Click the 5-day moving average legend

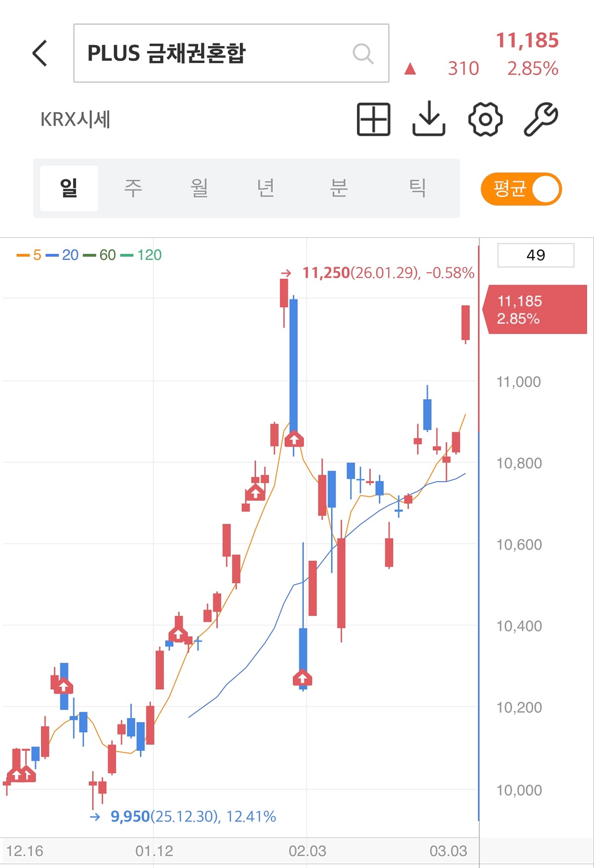29,255
